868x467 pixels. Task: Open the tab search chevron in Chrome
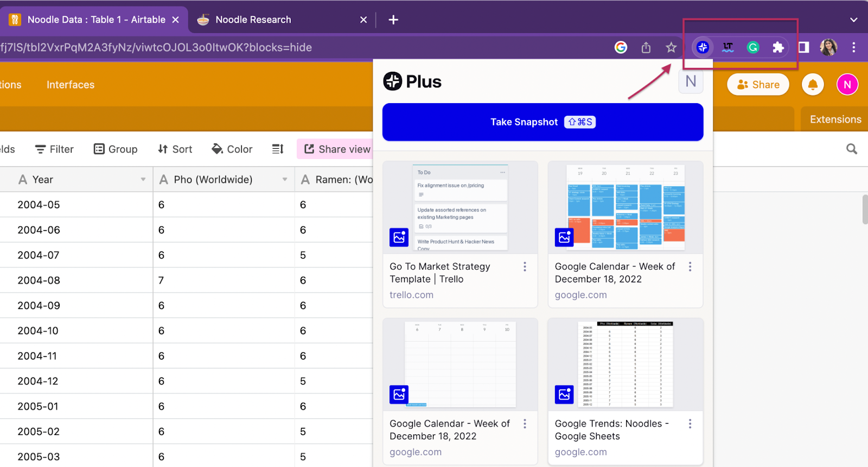[x=853, y=20]
